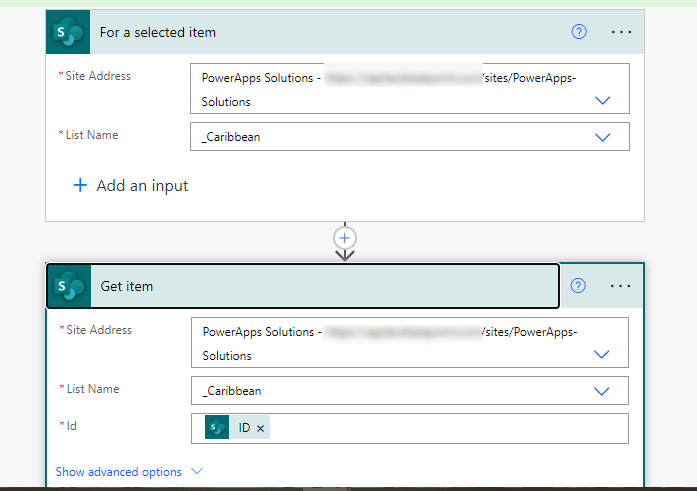Click 'Show advanced options' link
Screen dimensions: 697x491
[119, 472]
